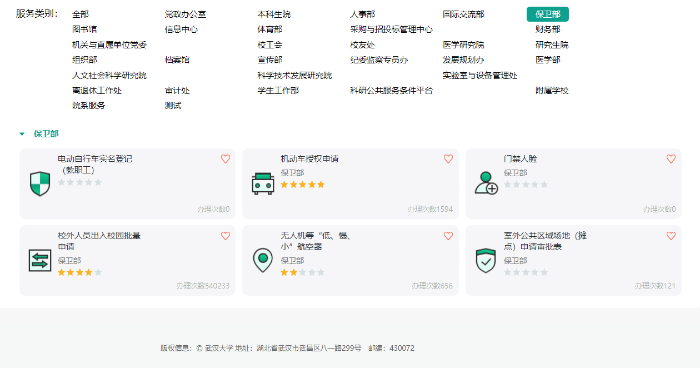Select the 本科生院 category
This screenshot has width=700, height=368.
pos(274,14)
